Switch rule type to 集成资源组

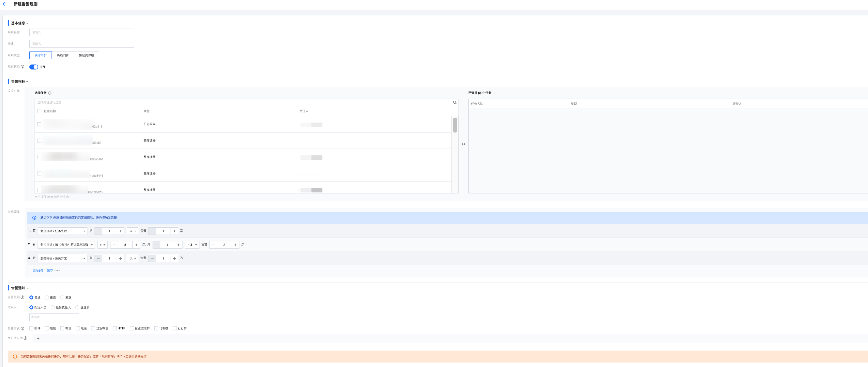(x=87, y=55)
